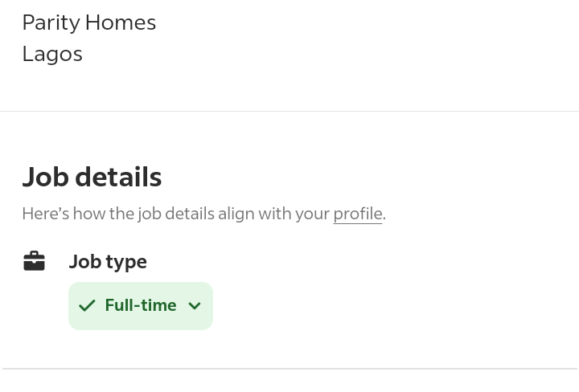Click the divider line below Lagos

[289, 111]
